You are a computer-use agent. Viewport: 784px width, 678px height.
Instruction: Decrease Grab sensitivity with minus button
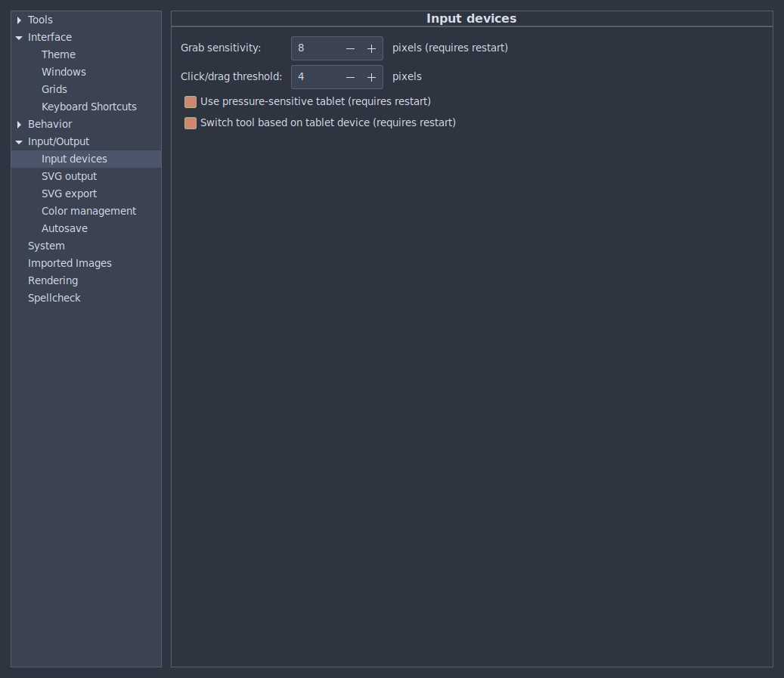(350, 48)
